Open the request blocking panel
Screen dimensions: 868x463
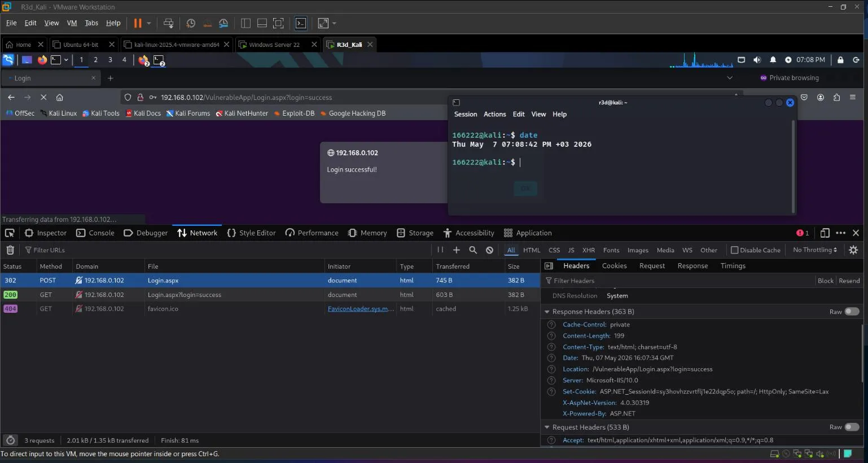(x=489, y=250)
